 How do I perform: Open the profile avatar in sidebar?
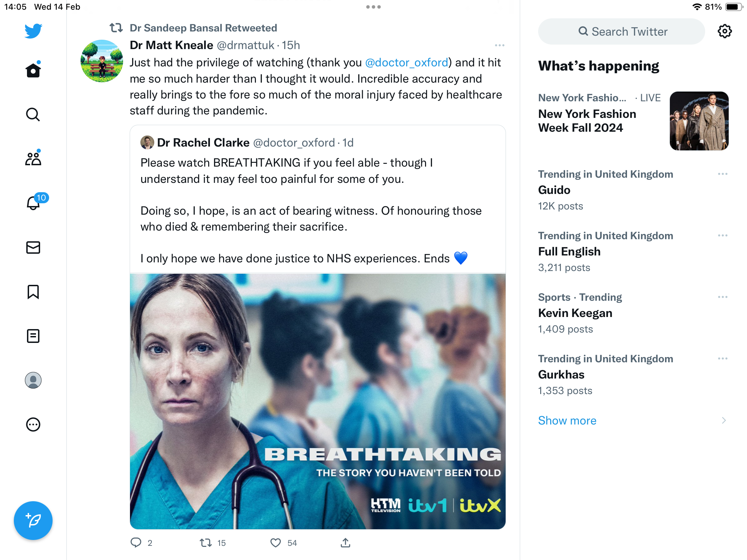pyautogui.click(x=33, y=380)
